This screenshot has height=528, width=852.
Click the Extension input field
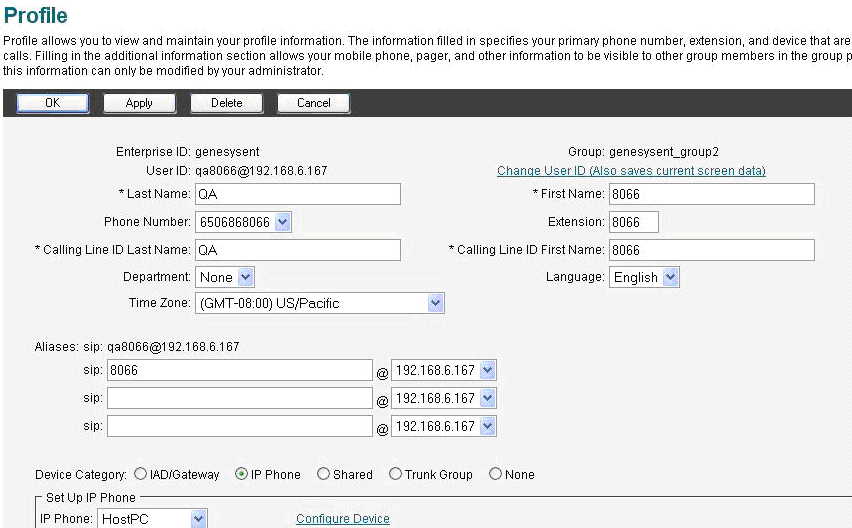[633, 222]
